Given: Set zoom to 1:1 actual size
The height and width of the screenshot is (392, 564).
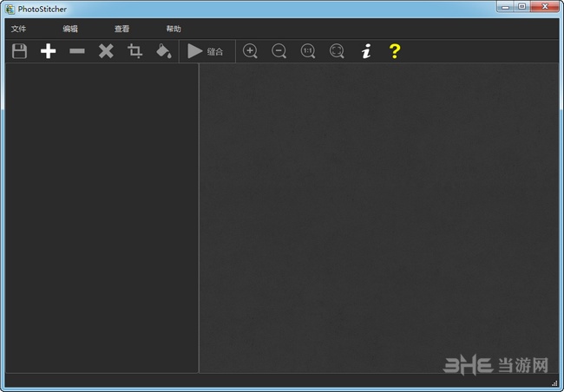Looking at the screenshot, I should point(308,51).
